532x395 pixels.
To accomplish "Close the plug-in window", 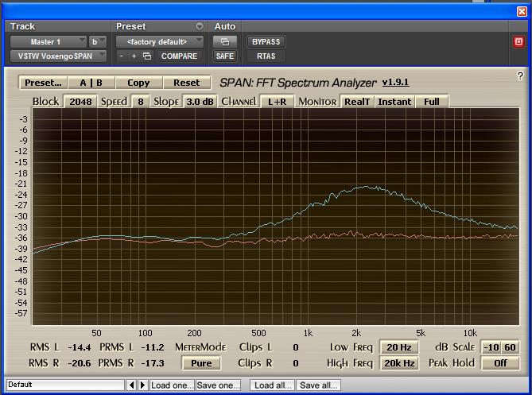I will coord(522,11).
